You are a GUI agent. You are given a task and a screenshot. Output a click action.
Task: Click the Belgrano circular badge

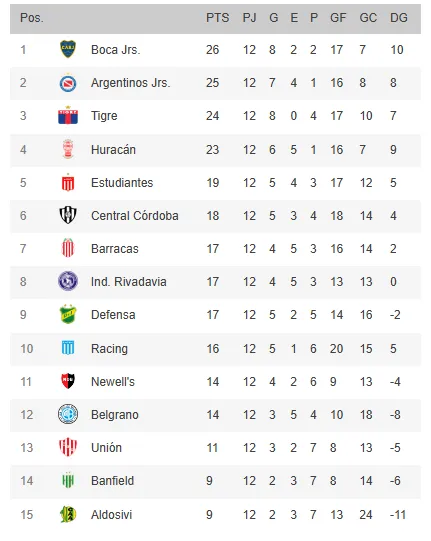click(x=68, y=414)
